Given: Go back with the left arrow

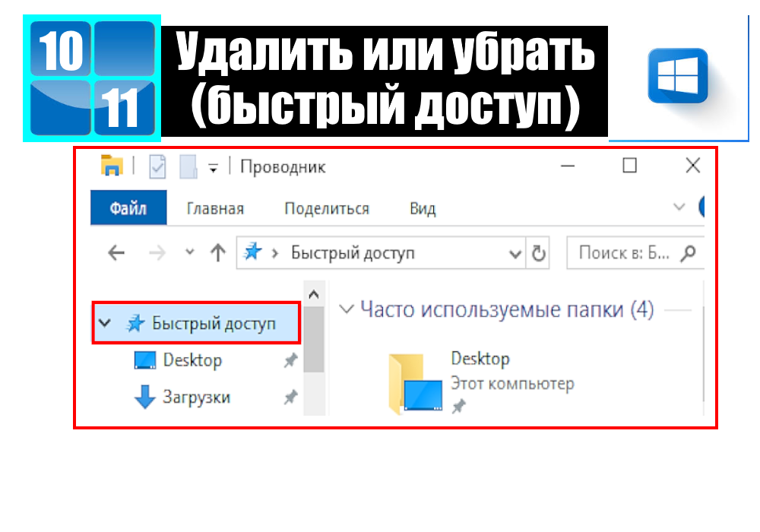Looking at the screenshot, I should (116, 252).
